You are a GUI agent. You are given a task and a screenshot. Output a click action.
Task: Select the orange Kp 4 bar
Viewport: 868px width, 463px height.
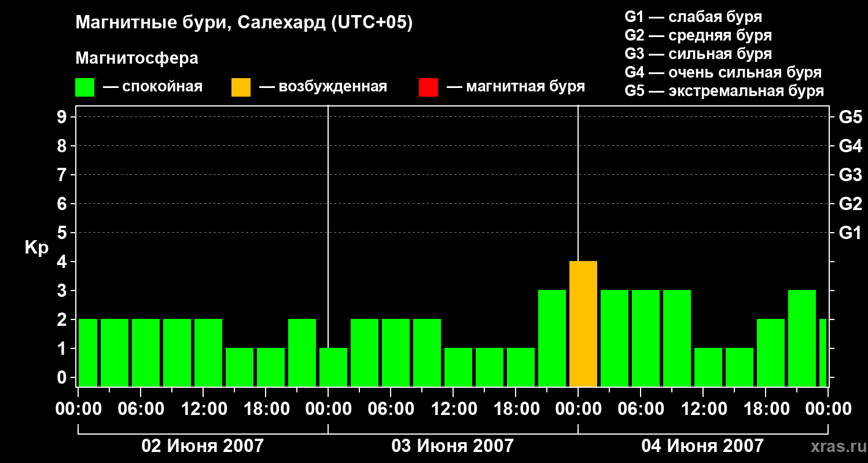(x=583, y=324)
